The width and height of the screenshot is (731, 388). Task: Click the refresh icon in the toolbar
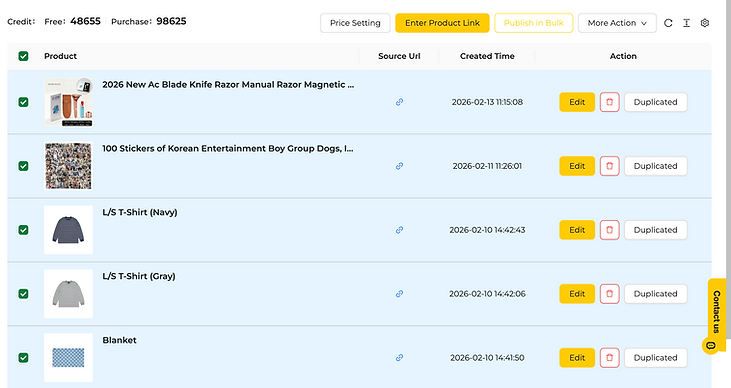pos(668,23)
